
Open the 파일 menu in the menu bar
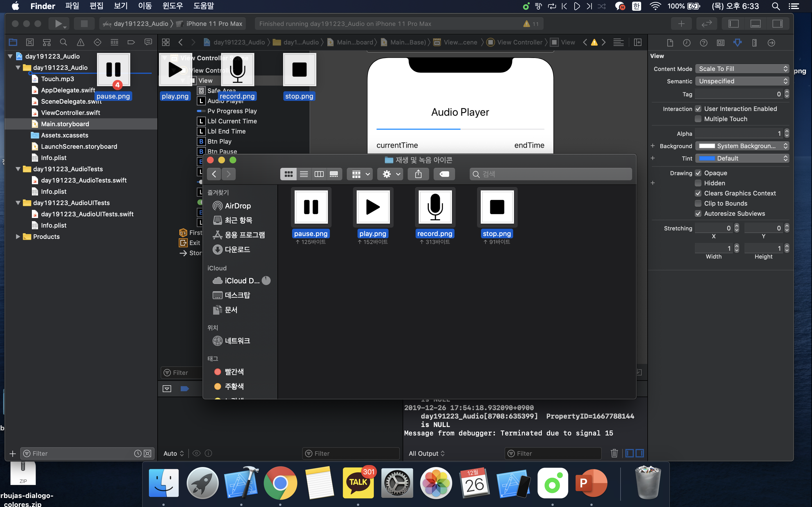click(x=72, y=6)
